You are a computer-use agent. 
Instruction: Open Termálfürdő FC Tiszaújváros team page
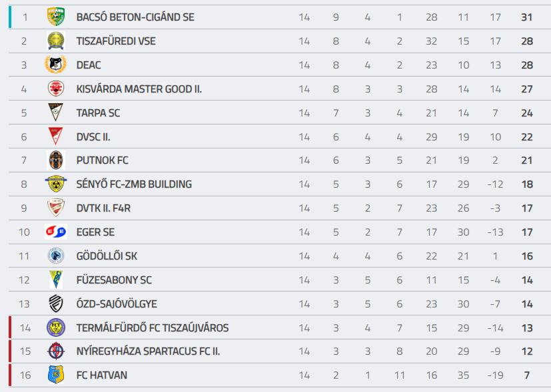click(153, 327)
